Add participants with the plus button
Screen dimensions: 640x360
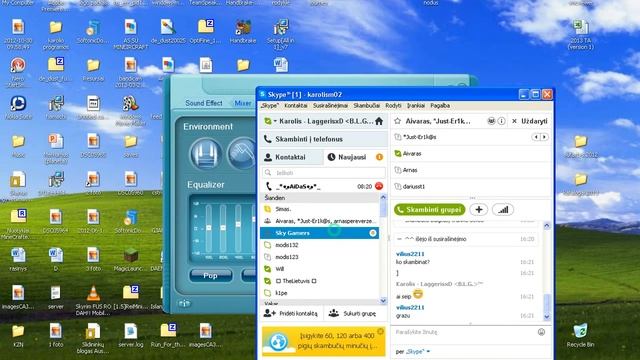pos(479,210)
